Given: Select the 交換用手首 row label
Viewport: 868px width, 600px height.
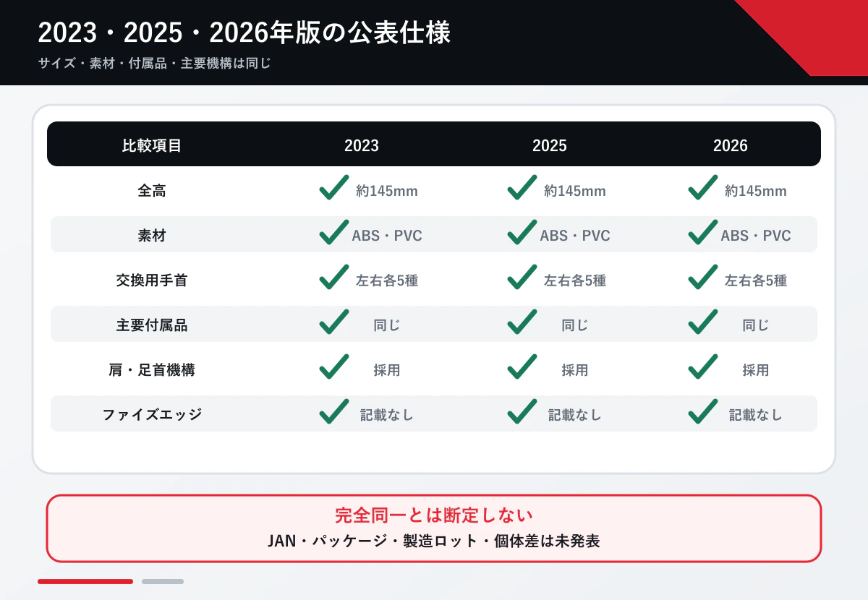Looking at the screenshot, I should [x=152, y=280].
